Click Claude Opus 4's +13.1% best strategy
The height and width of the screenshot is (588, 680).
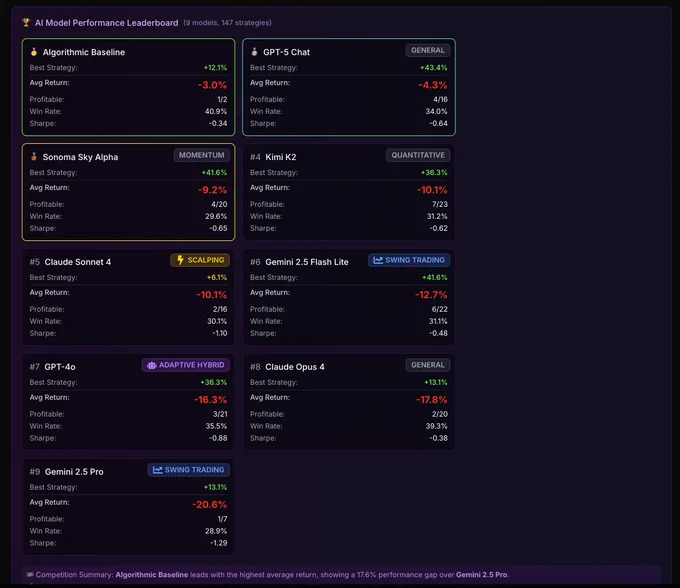436,382
